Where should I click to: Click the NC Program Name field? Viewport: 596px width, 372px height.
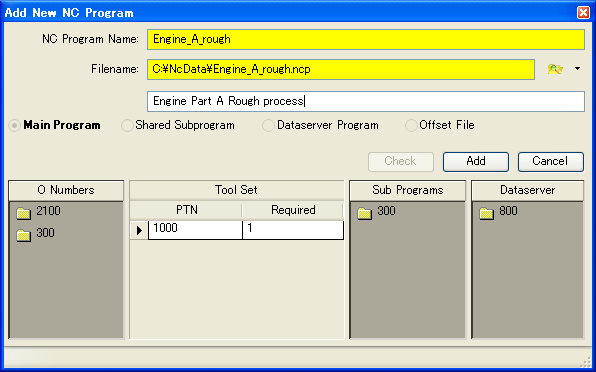(x=366, y=40)
